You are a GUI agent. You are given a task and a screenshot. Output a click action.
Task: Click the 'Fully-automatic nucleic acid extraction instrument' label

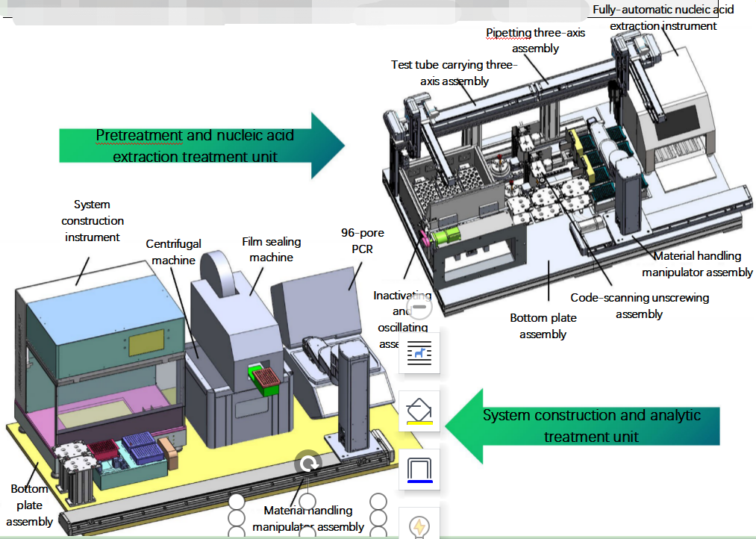[663, 17]
